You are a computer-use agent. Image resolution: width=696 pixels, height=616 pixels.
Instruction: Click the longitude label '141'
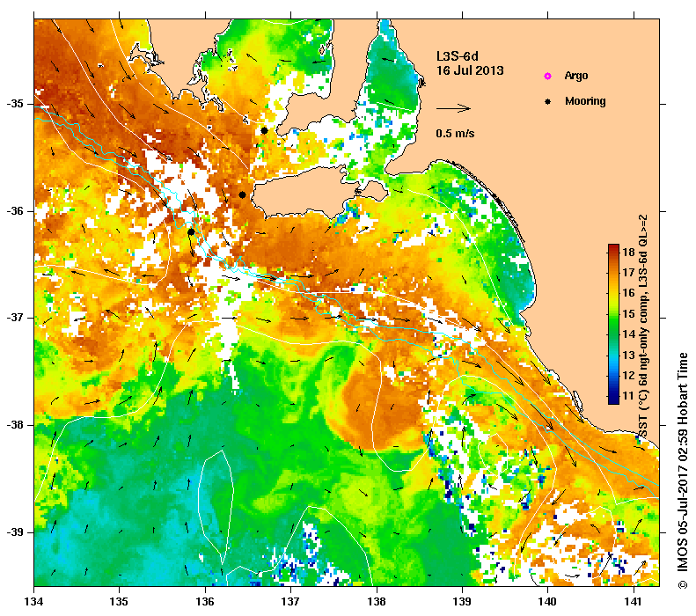tap(634, 602)
